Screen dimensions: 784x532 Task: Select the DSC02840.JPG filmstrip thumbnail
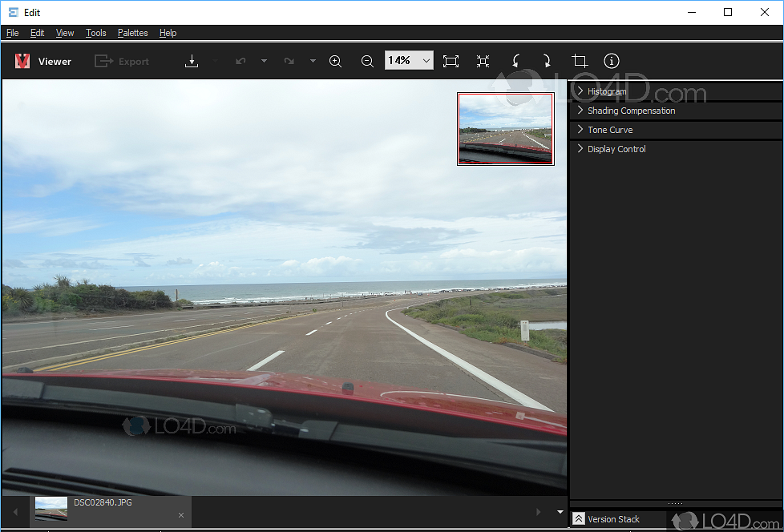click(x=51, y=510)
